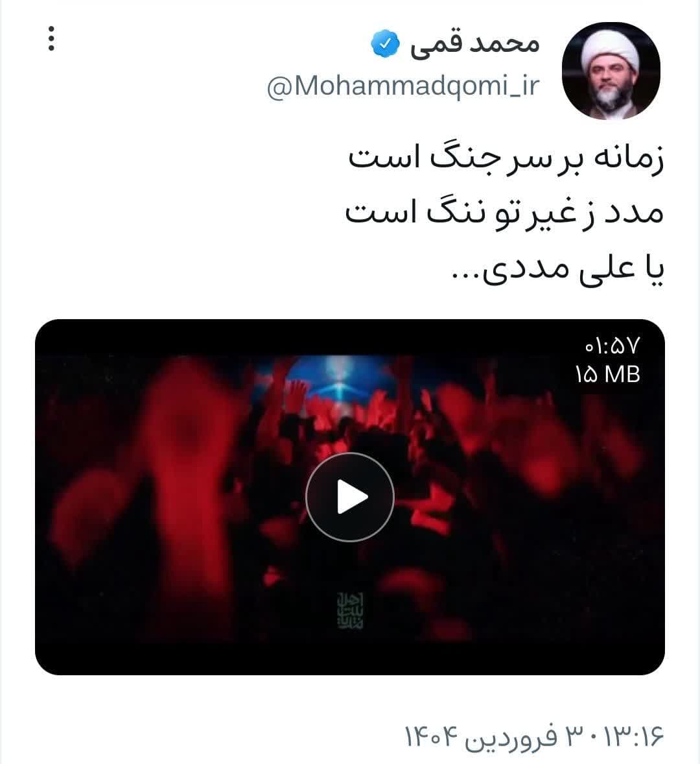This screenshot has width=700, height=764.
Task: Select the tweet line مدد ز غیر تو ننگ است
Action: coord(505,213)
